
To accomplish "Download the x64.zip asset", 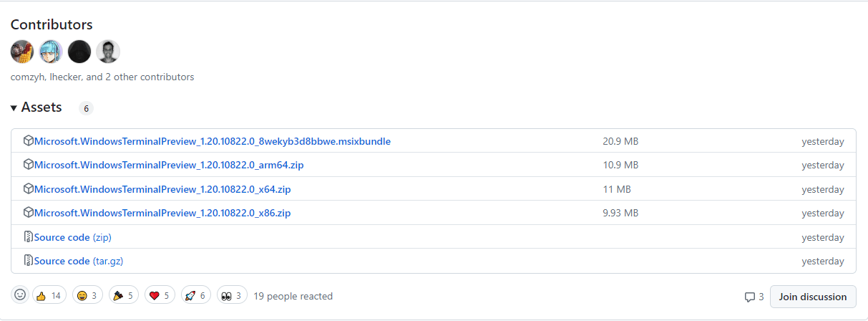I will point(162,189).
